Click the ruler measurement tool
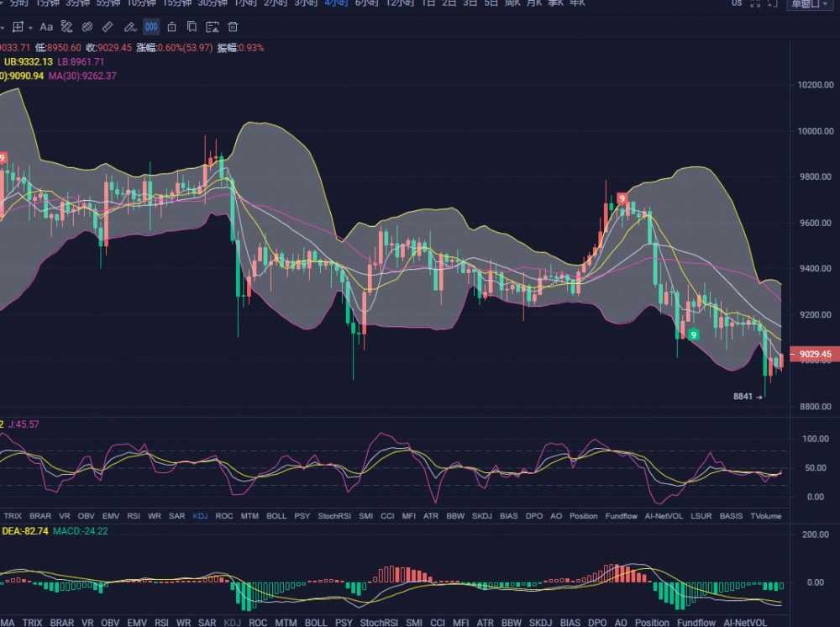The height and width of the screenshot is (627, 840). pos(108,27)
